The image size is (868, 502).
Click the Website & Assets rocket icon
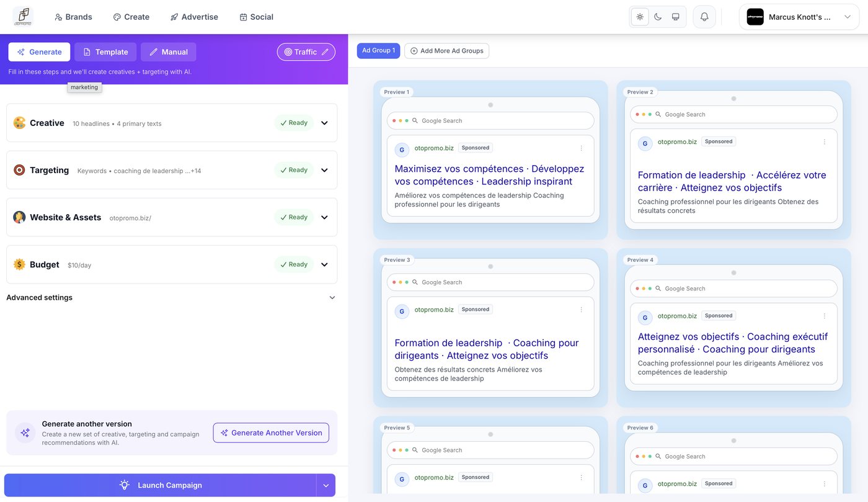tap(19, 217)
